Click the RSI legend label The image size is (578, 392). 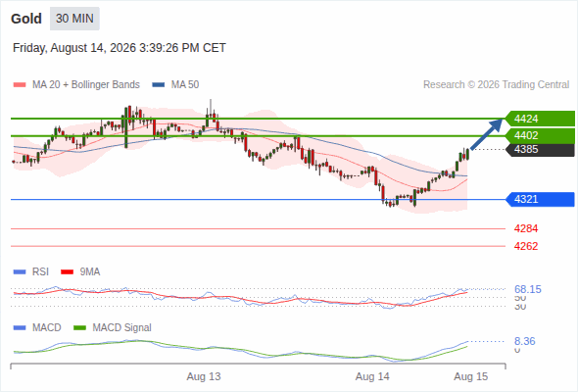click(40, 272)
